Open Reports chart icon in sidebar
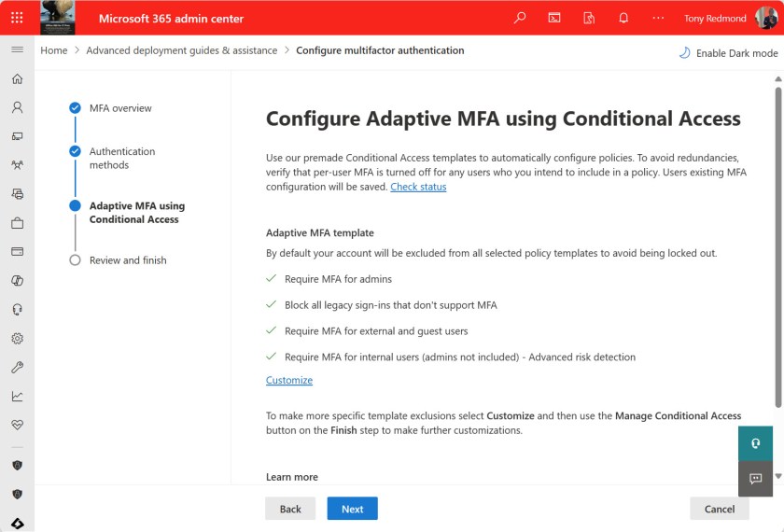The image size is (784, 532). tap(17, 397)
